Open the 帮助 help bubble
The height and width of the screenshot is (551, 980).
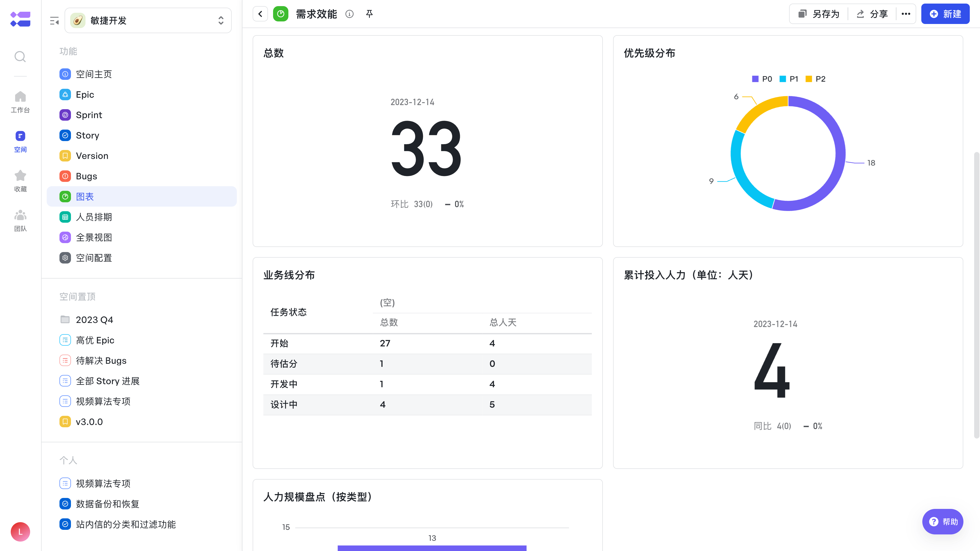click(x=943, y=521)
